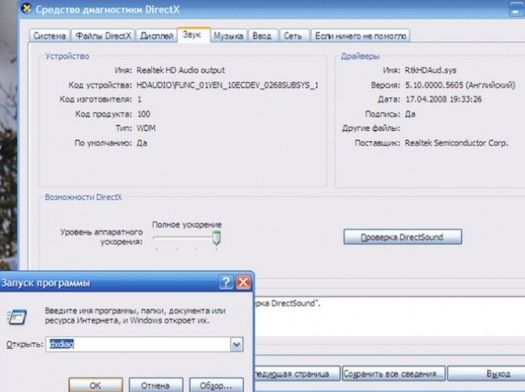
Task: Open the Если ничего не помогло tab
Action: click(361, 36)
